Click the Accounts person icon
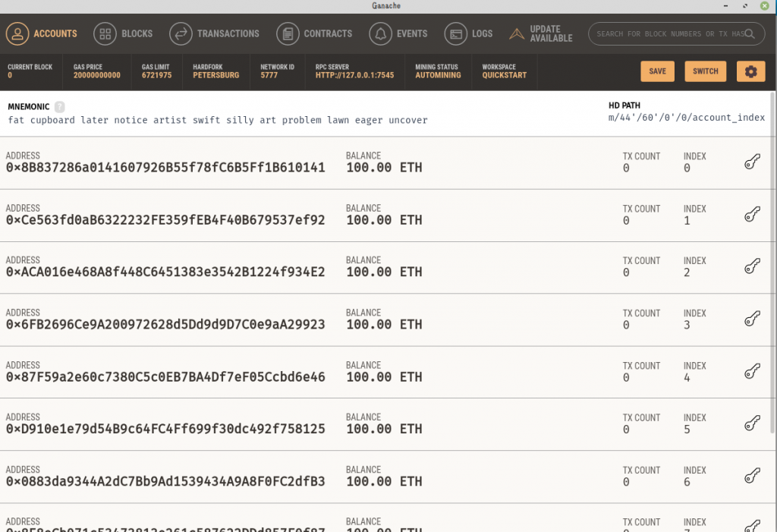 pyautogui.click(x=17, y=33)
